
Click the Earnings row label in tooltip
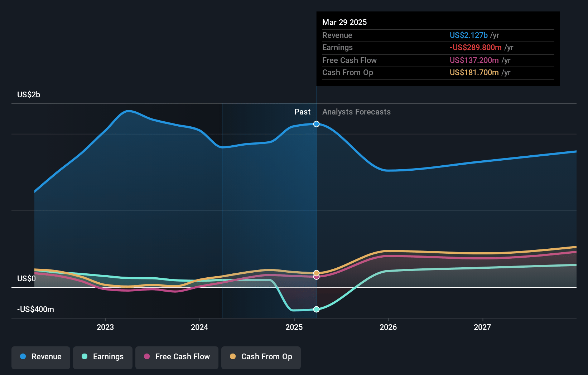click(x=337, y=47)
